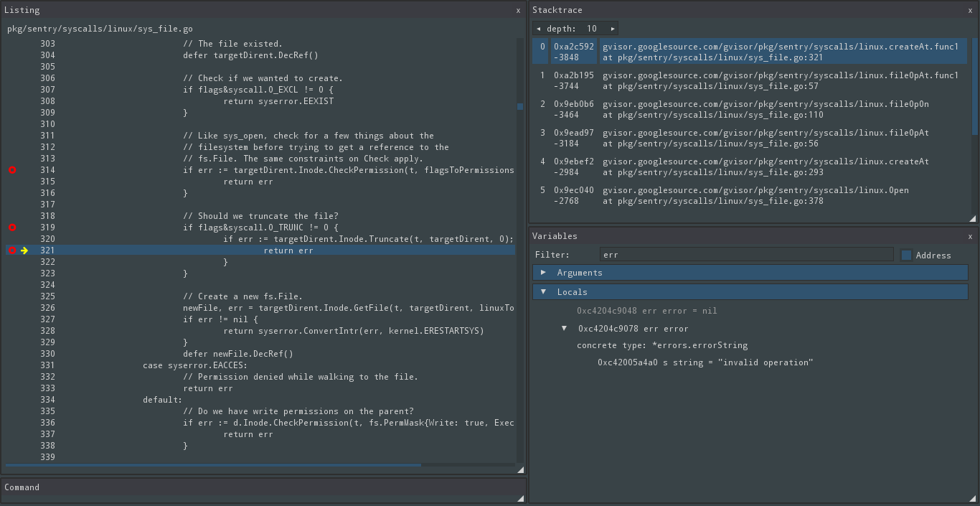Click the Filter input field
This screenshot has width=980, height=506.
[x=746, y=254]
